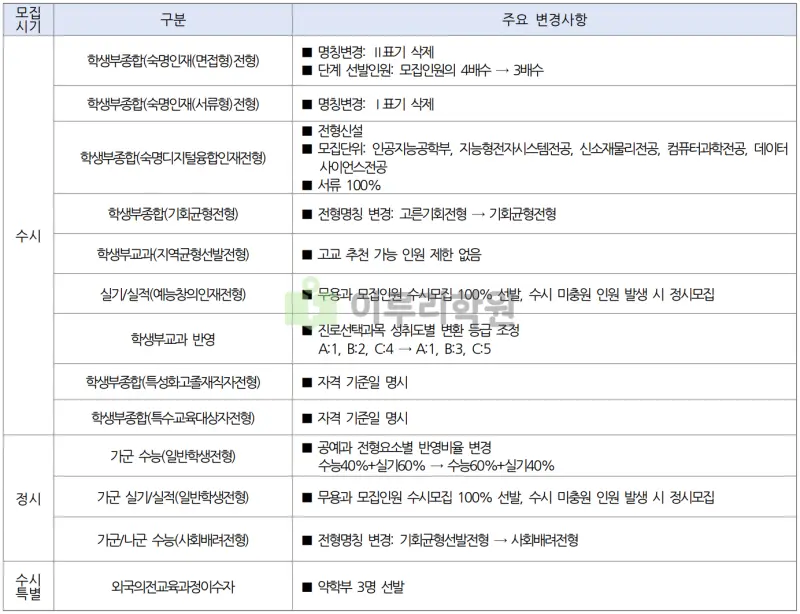The height and width of the screenshot is (614, 800).
Task: Click '학생부종합(기회균형전형)' cell
Action: (173, 213)
